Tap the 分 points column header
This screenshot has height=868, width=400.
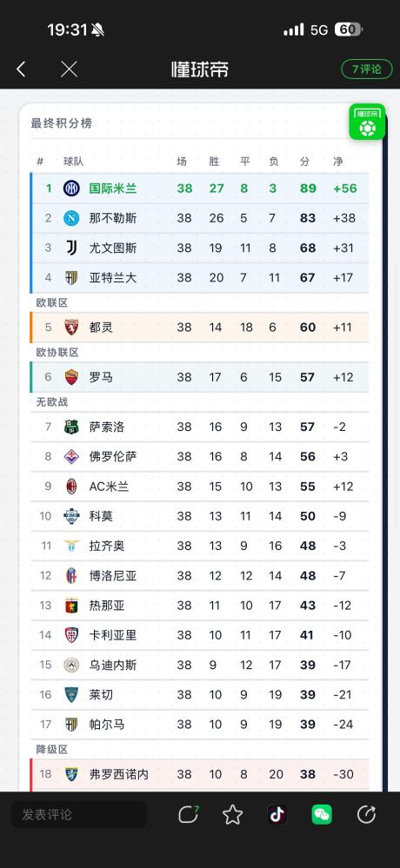304,162
